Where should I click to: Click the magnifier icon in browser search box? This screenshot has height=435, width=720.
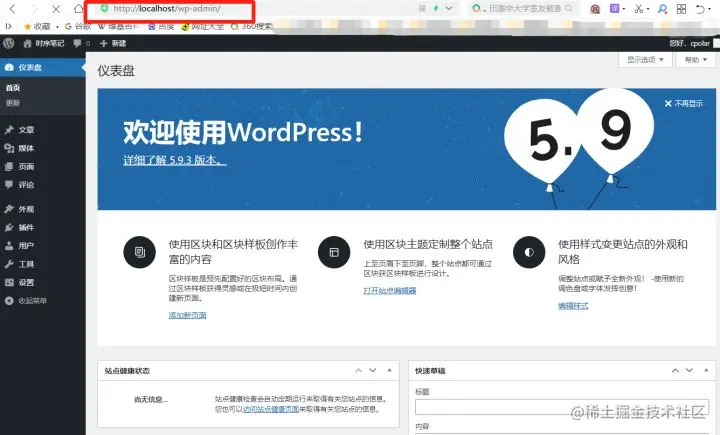pyautogui.click(x=568, y=8)
